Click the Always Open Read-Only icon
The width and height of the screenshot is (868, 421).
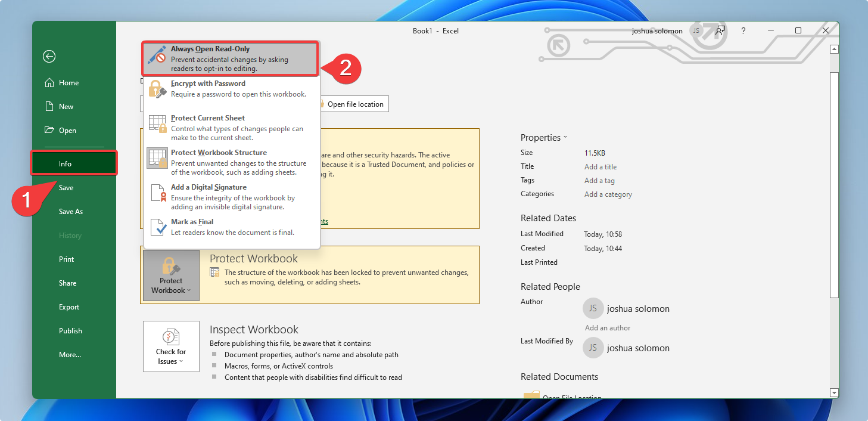[x=157, y=55]
